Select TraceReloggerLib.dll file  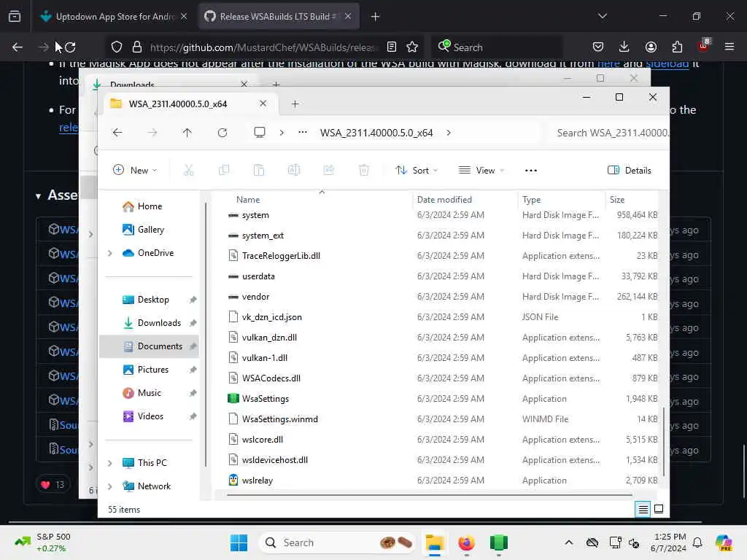(281, 256)
